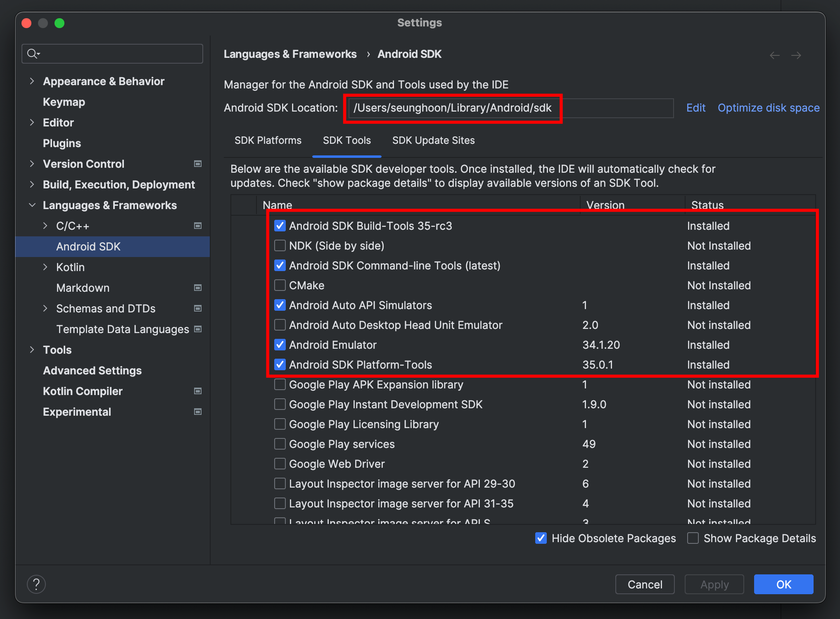Expand Appearance & Behavior section
840x619 pixels.
pos(32,81)
